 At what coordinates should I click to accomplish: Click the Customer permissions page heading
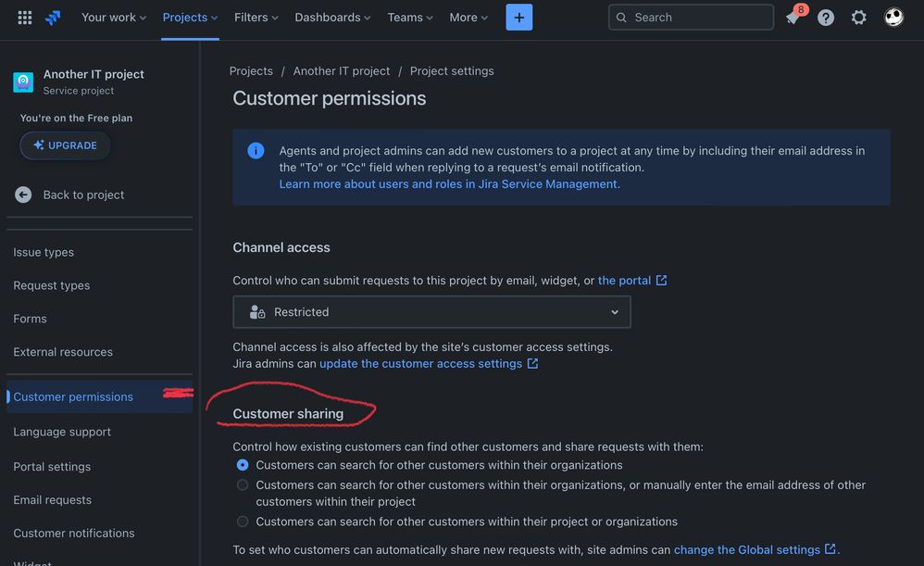coord(330,98)
